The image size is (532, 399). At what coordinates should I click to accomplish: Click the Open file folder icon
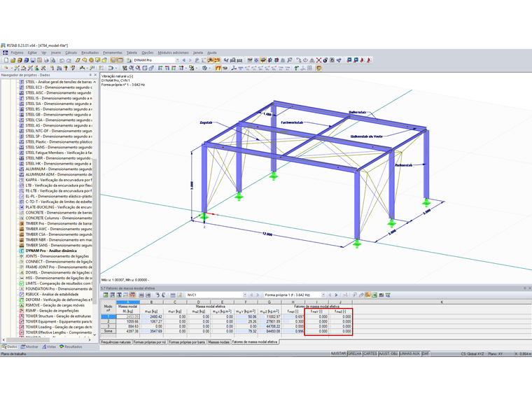tap(13, 60)
